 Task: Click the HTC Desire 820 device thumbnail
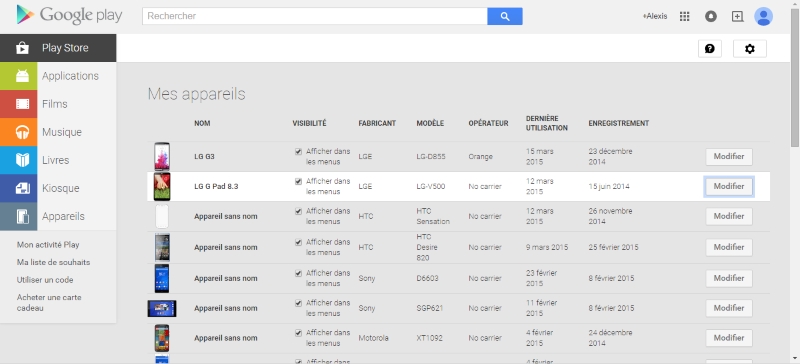click(162, 247)
